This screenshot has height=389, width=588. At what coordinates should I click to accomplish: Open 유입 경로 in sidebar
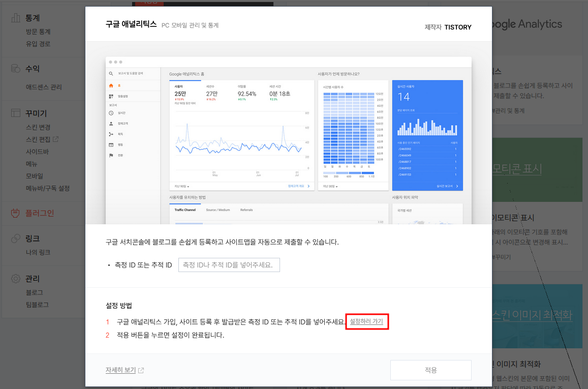coord(38,44)
